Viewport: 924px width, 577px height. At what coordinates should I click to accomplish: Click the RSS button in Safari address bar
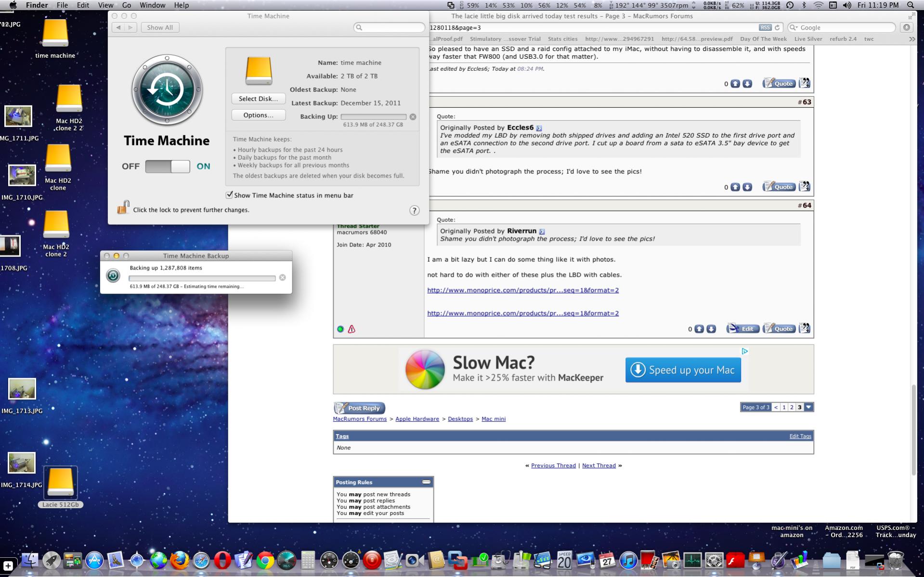pos(765,27)
